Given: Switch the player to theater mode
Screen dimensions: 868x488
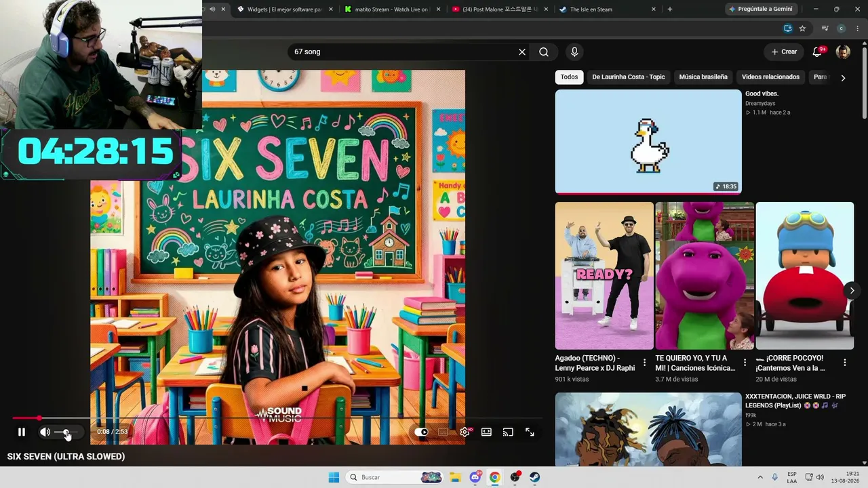Looking at the screenshot, I should click(x=486, y=432).
